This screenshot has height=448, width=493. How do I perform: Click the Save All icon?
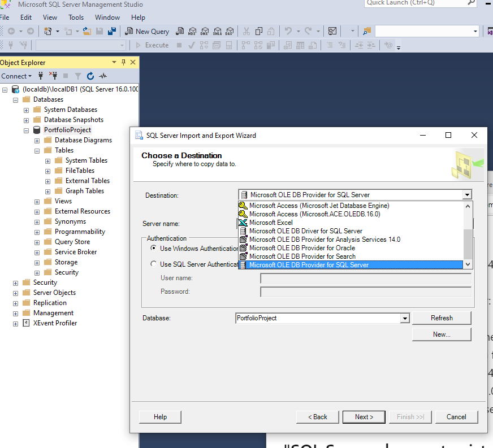[111, 31]
